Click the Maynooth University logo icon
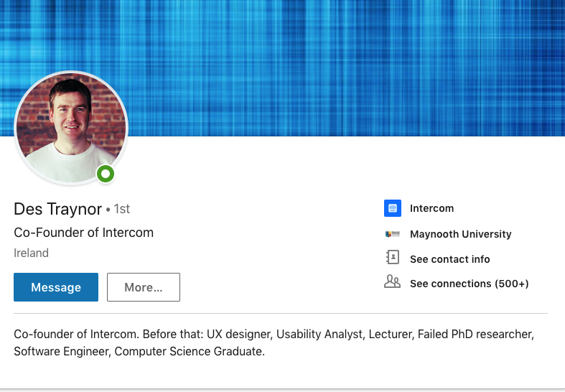Screen dimensions: 565x392 (x=393, y=234)
